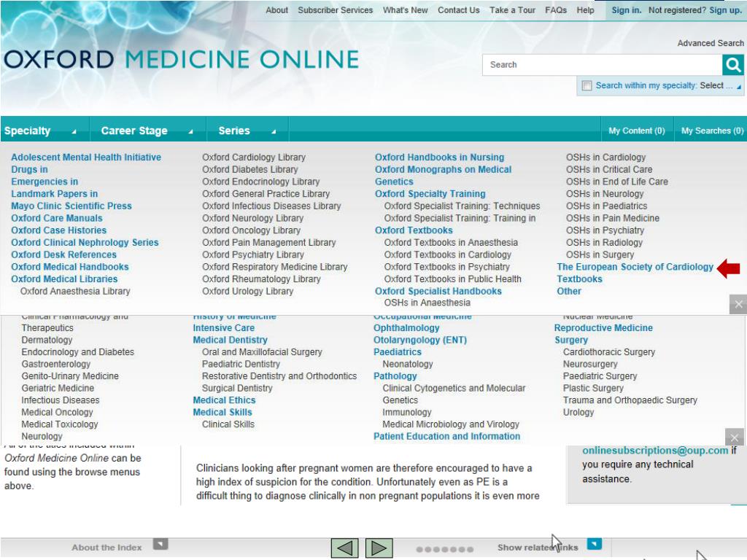Click Take a Tour

coord(513,10)
